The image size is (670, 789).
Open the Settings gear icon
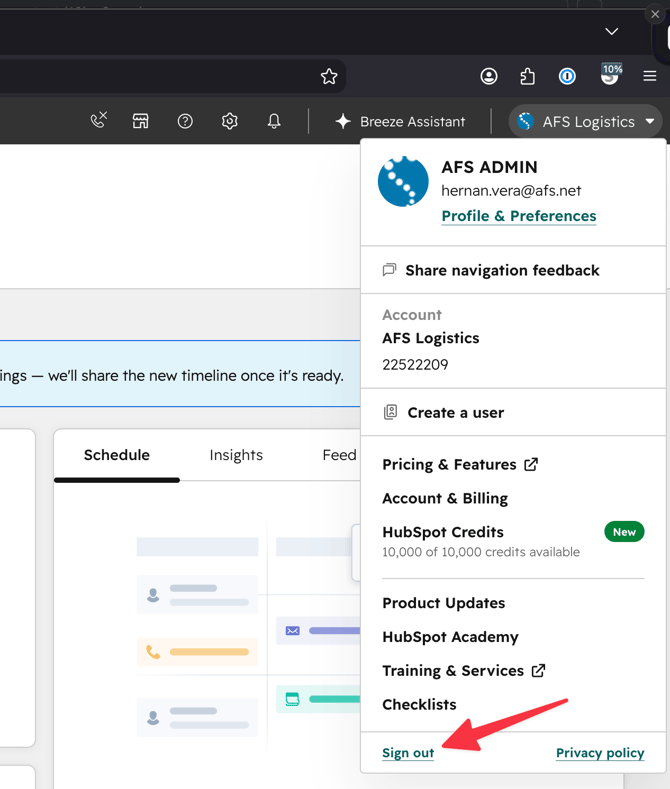coord(229,121)
